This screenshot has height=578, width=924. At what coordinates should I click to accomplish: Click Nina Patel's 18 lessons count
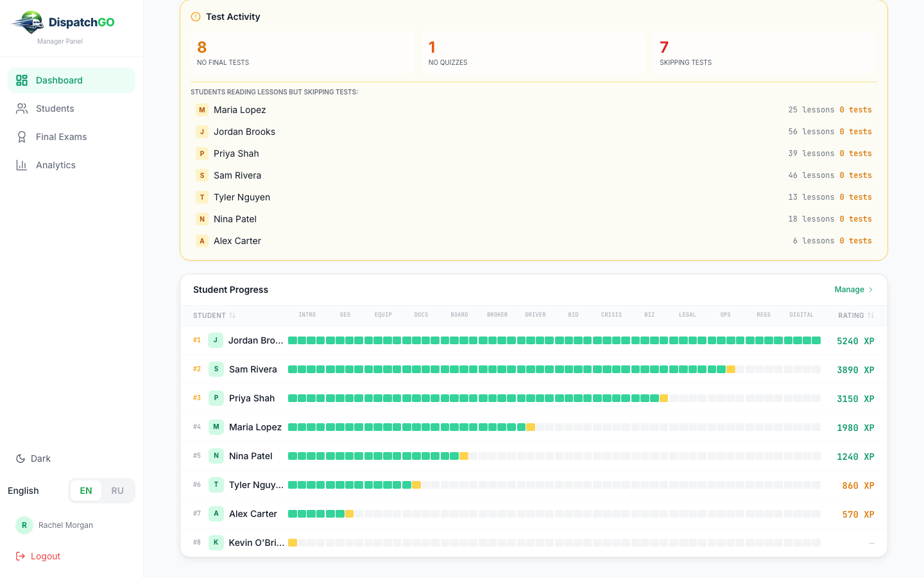(x=811, y=219)
